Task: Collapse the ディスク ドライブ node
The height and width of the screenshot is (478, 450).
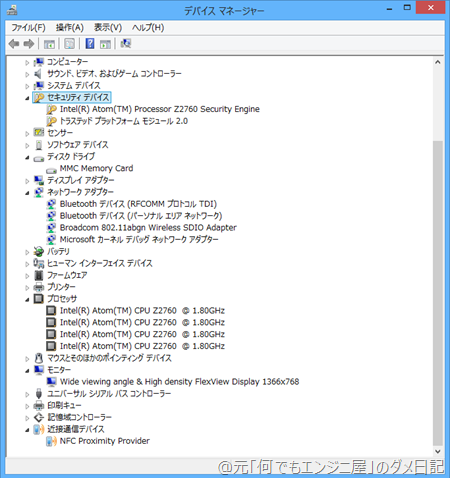Action: coord(27,157)
